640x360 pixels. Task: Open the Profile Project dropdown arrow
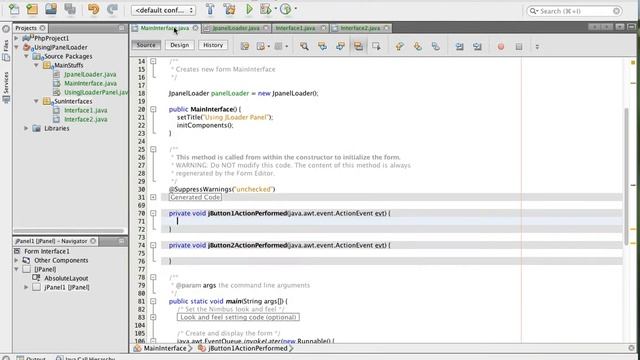click(x=296, y=9)
